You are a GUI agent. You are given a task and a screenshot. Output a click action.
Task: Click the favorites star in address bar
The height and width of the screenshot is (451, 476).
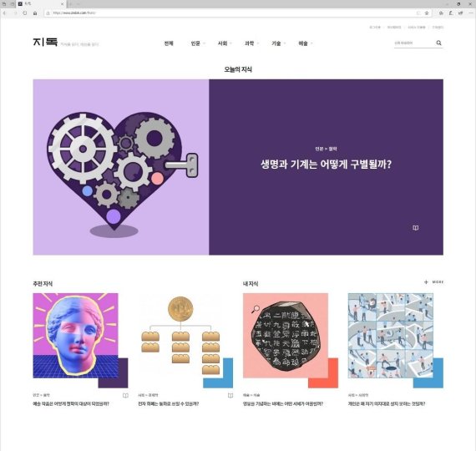[x=427, y=13]
